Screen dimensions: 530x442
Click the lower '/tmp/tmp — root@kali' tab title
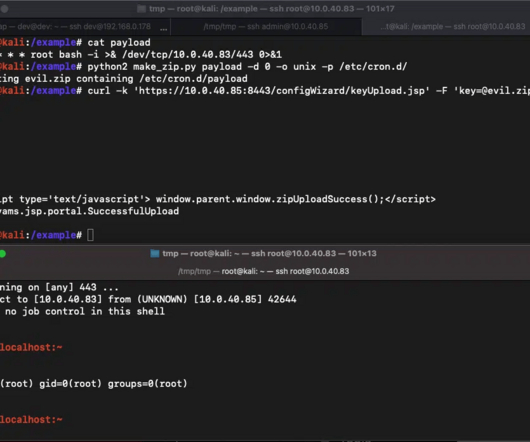[x=264, y=271]
